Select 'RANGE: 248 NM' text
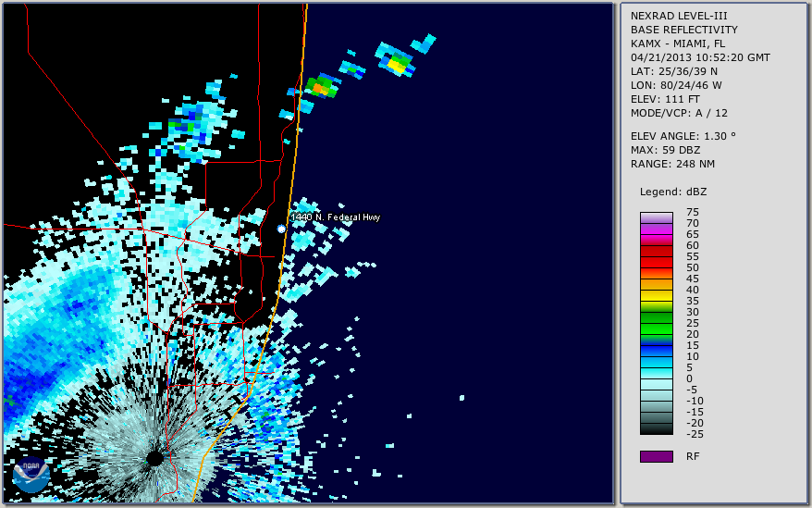Image resolution: width=812 pixels, height=508 pixels. (672, 165)
